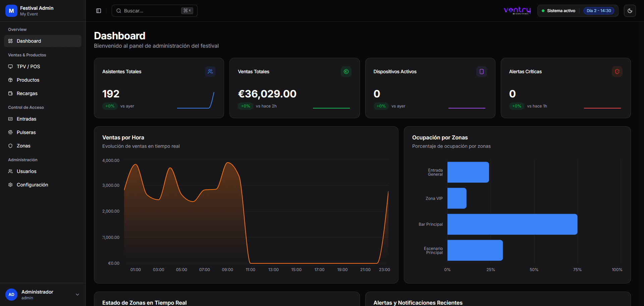Click the Ventry logo
Viewport: 644px width, 306px height.
tap(517, 10)
